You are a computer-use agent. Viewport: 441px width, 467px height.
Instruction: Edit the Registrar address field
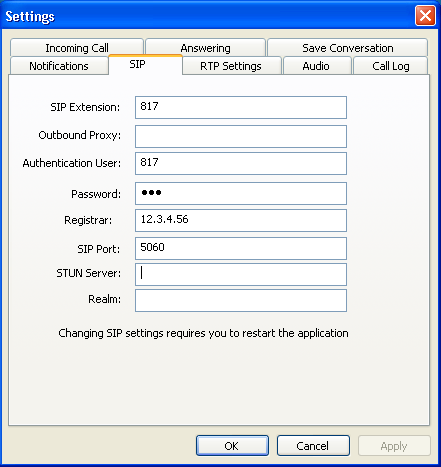(x=241, y=220)
